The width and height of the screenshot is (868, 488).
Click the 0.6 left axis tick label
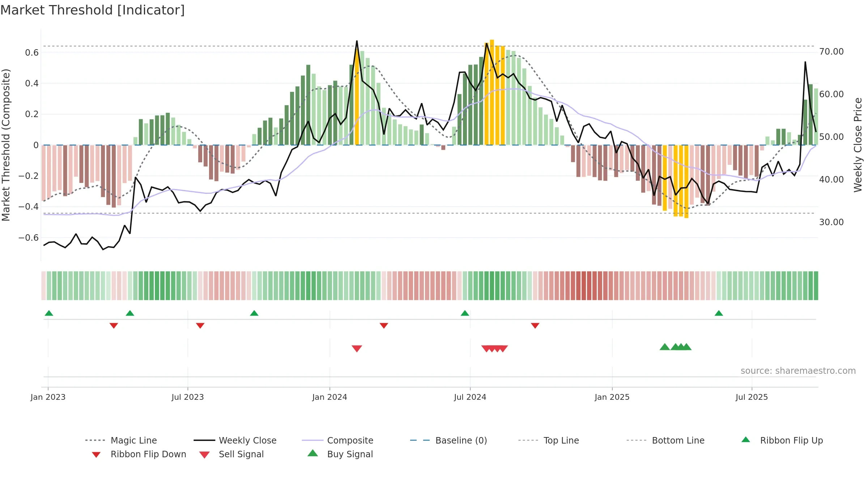tap(32, 53)
